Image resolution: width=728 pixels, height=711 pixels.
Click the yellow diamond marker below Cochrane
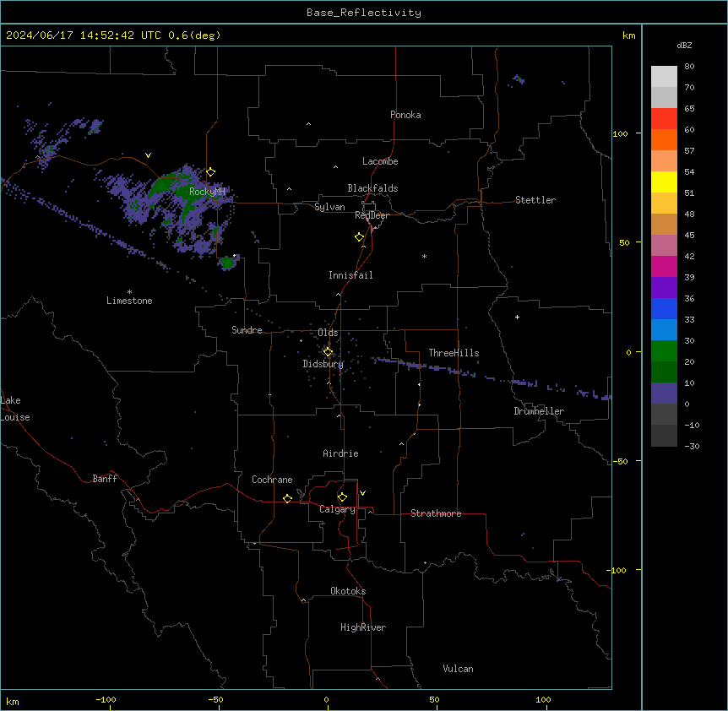(287, 498)
